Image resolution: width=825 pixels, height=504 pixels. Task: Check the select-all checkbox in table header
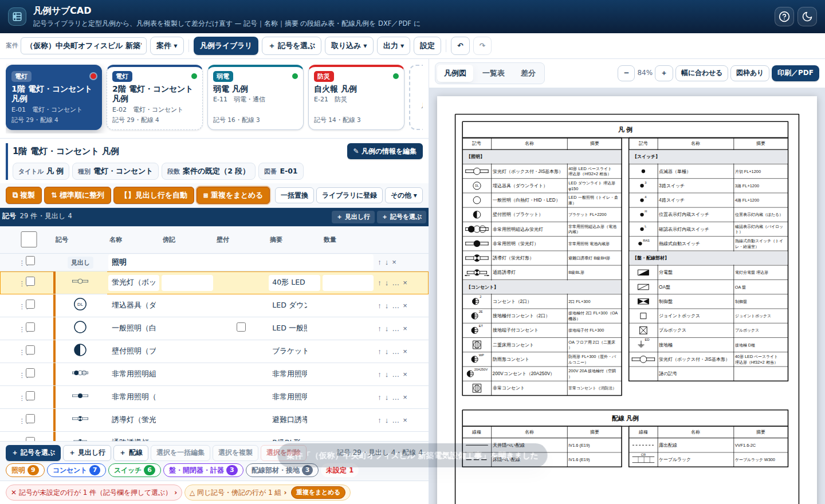pos(29,239)
